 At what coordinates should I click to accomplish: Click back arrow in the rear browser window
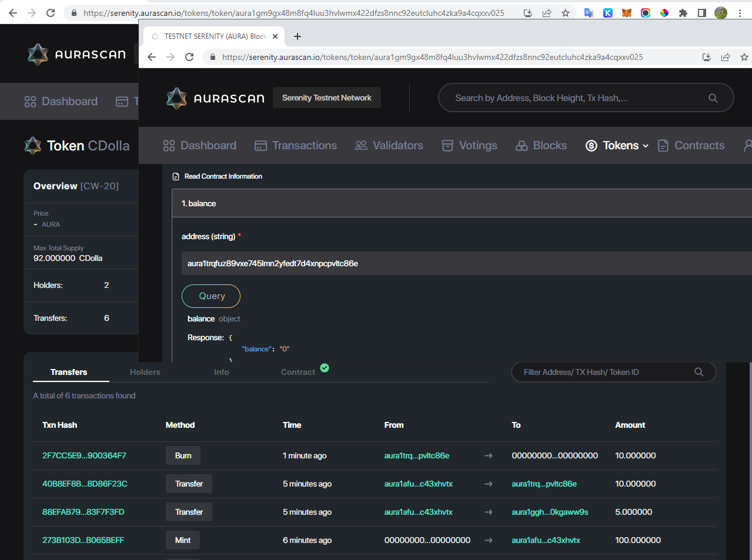[x=13, y=13]
